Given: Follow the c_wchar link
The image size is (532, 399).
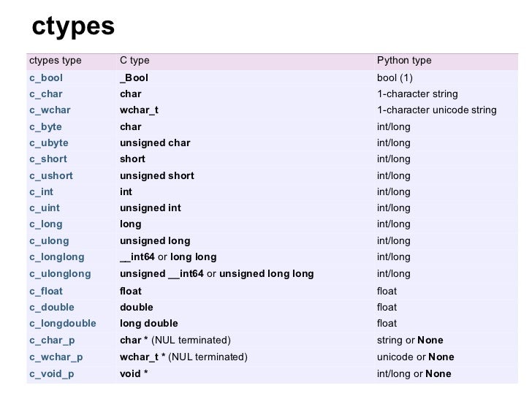Looking at the screenshot, I should (50, 110).
